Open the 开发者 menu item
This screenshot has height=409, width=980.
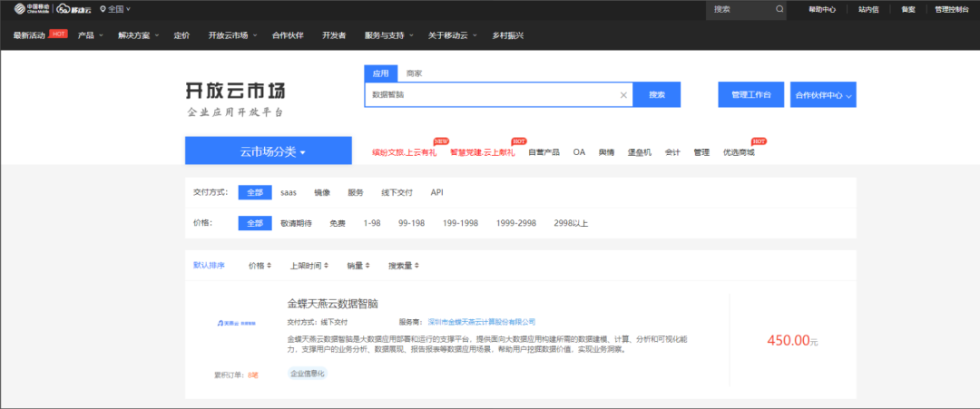click(x=334, y=35)
